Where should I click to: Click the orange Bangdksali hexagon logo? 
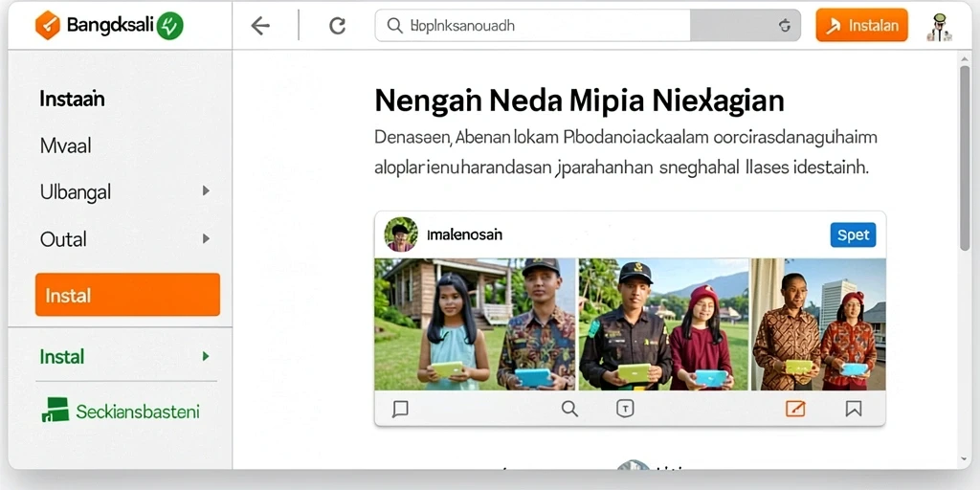click(48, 26)
